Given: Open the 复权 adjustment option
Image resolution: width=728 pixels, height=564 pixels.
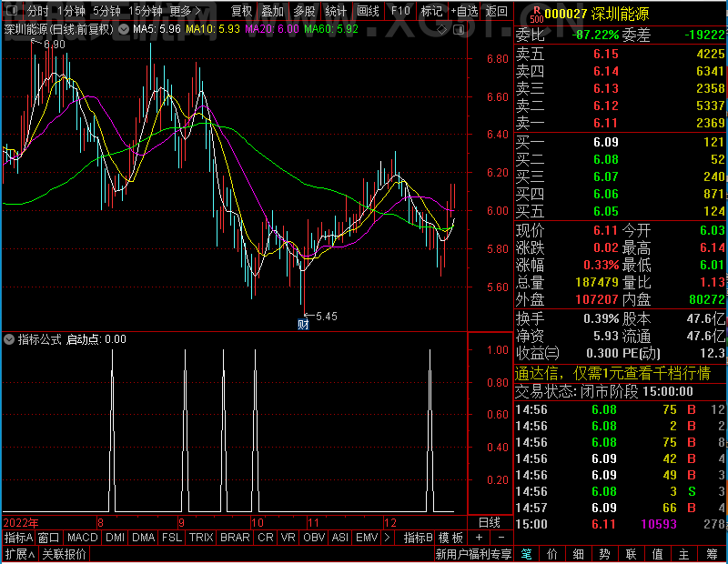Looking at the screenshot, I should (241, 11).
